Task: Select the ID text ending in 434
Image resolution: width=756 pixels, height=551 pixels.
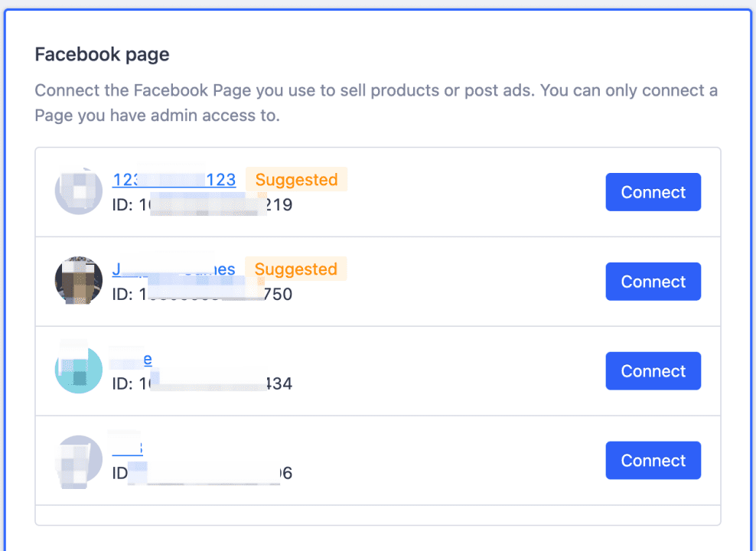Action: click(x=202, y=383)
